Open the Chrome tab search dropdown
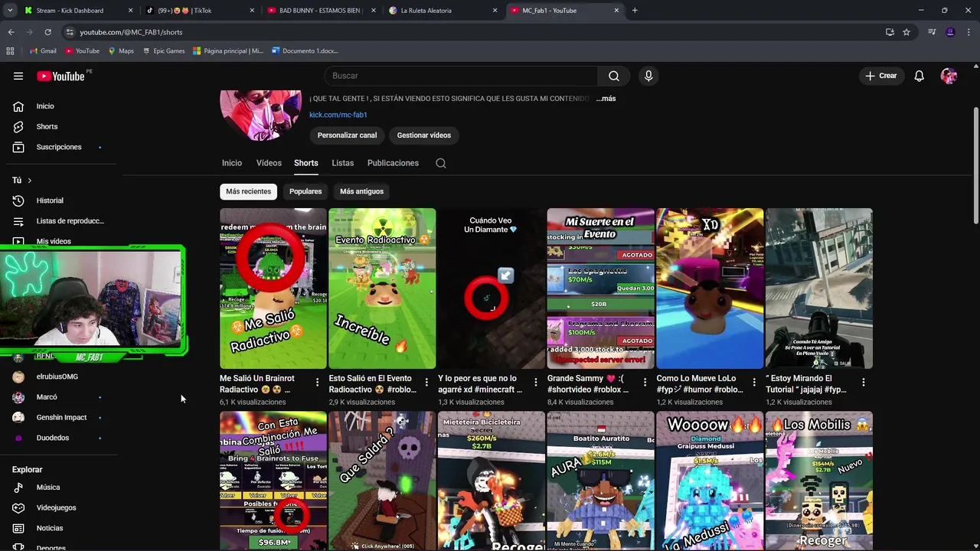The image size is (980, 551). (10, 11)
